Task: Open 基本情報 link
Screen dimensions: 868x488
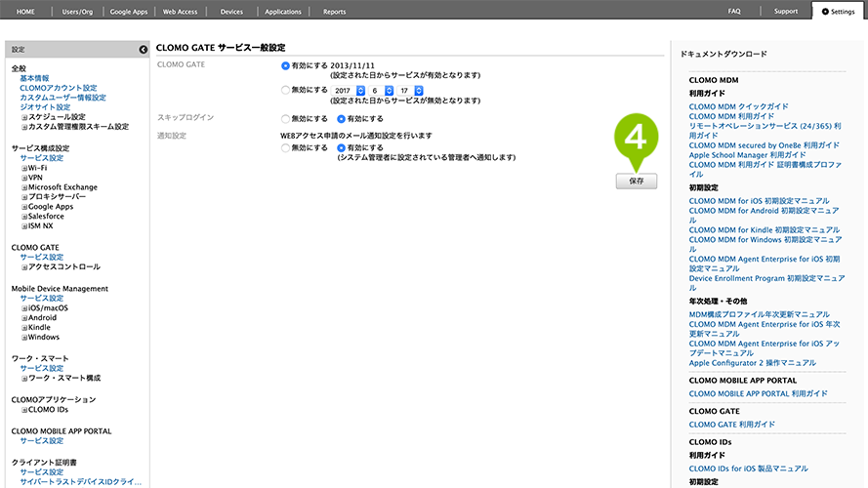Action: tap(34, 78)
